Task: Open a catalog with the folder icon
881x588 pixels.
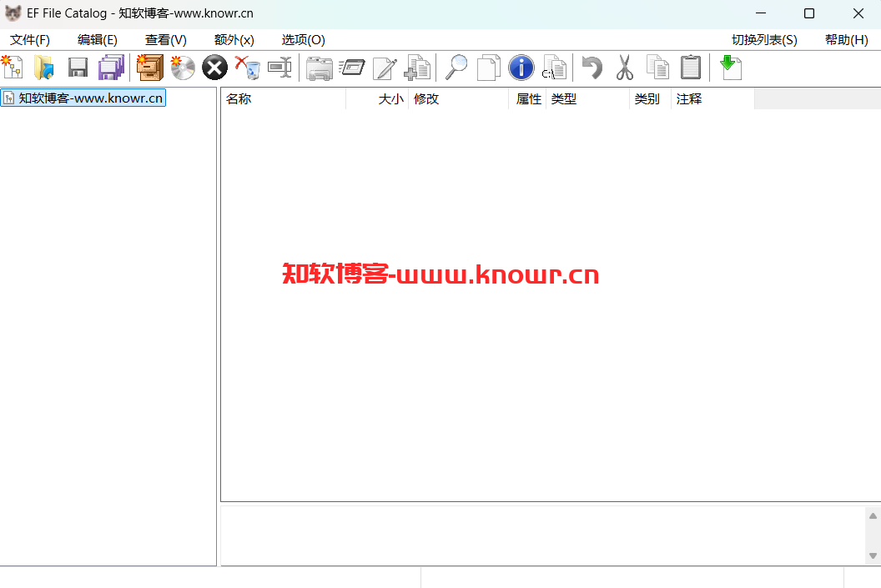Action: tap(44, 68)
